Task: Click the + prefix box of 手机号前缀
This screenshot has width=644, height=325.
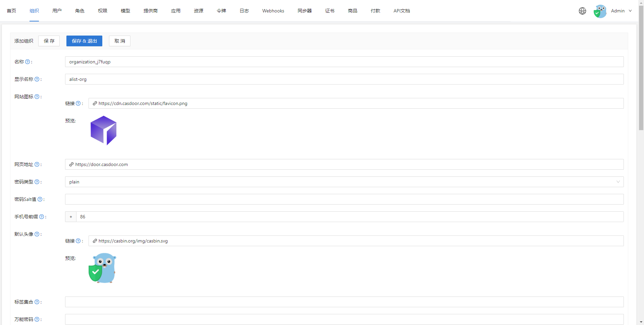Action: (x=71, y=217)
